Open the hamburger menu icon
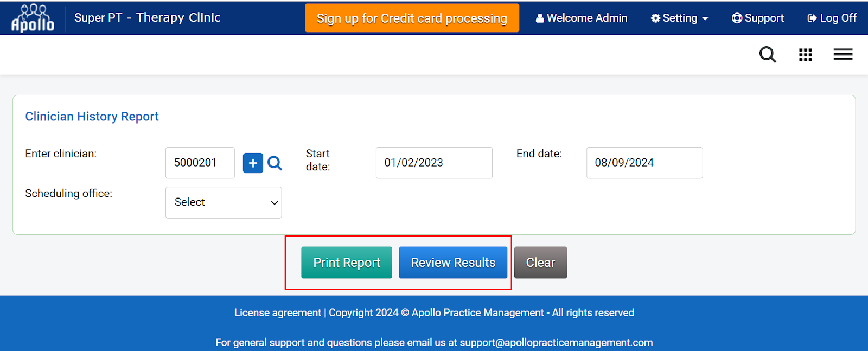 pyautogui.click(x=843, y=55)
